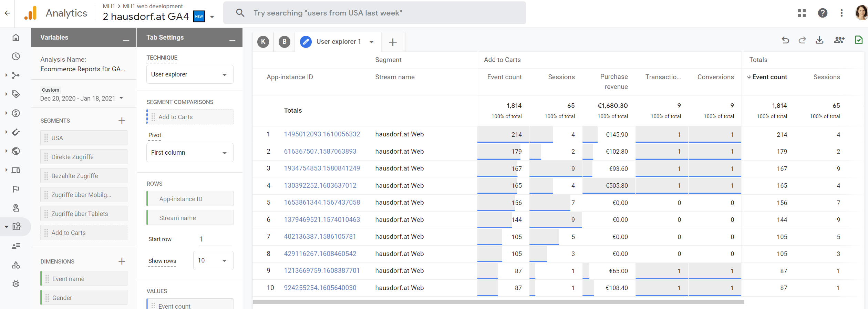Image resolution: width=868 pixels, height=309 pixels.
Task: Select the Direkte Zugriffe segment
Action: click(x=84, y=157)
